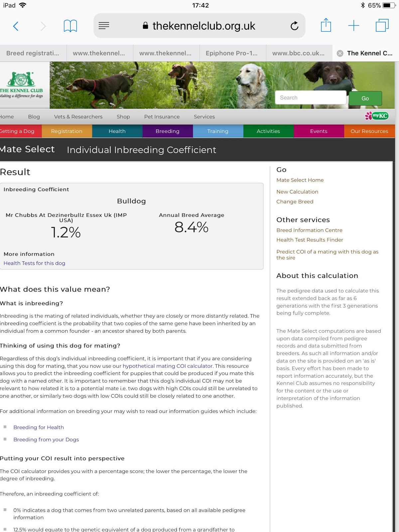
Task: Click the green Go button
Action: pyautogui.click(x=365, y=98)
